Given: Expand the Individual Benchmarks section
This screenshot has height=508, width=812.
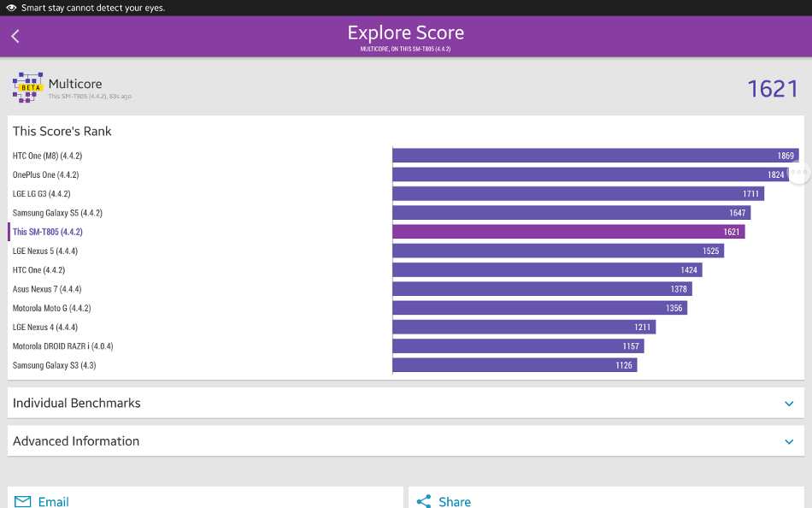Looking at the screenshot, I should click(405, 403).
